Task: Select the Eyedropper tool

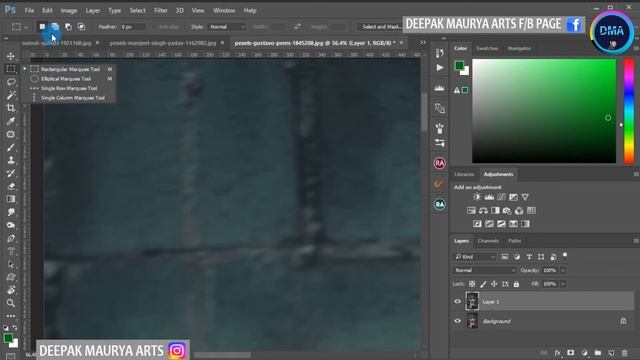Action: pos(11,121)
